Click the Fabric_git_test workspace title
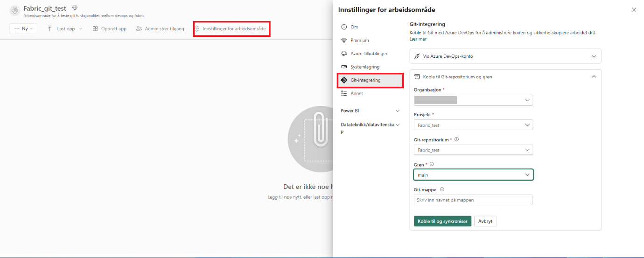Image resolution: width=644 pixels, height=258 pixels. coord(45,8)
